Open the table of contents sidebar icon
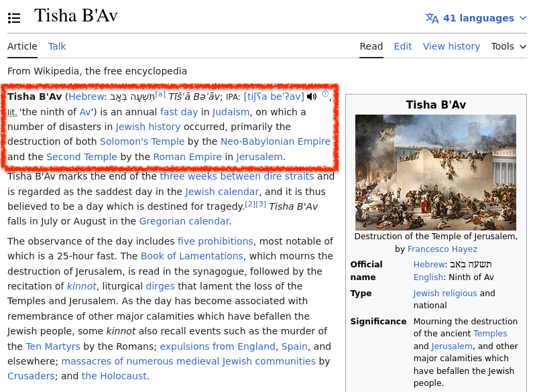Viewport: 535px width, 392px height. 14,18
